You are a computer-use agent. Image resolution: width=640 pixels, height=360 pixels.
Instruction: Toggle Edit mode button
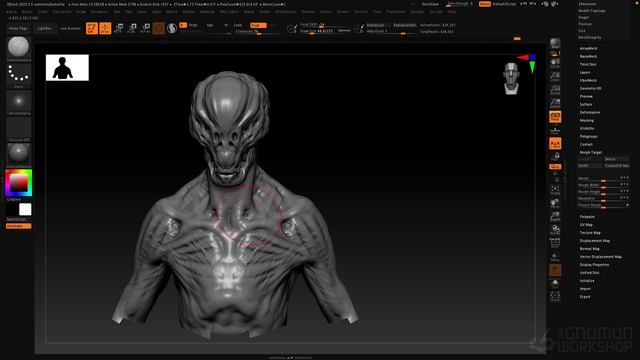tap(92, 28)
